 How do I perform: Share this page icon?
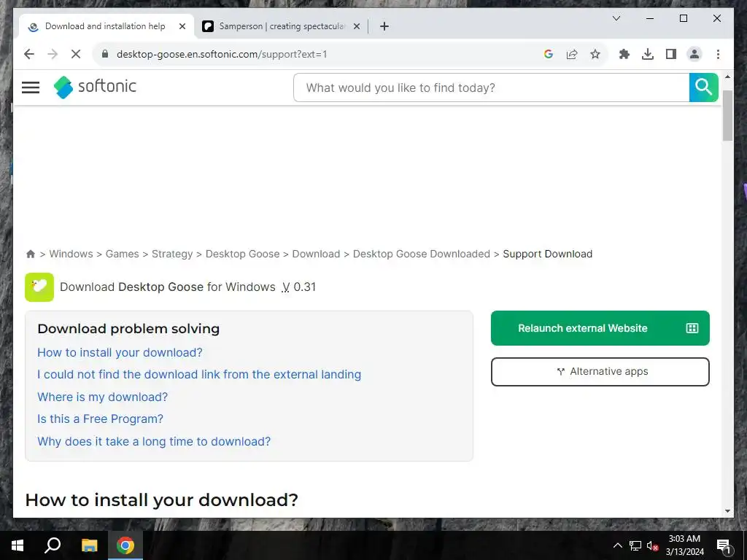[572, 54]
